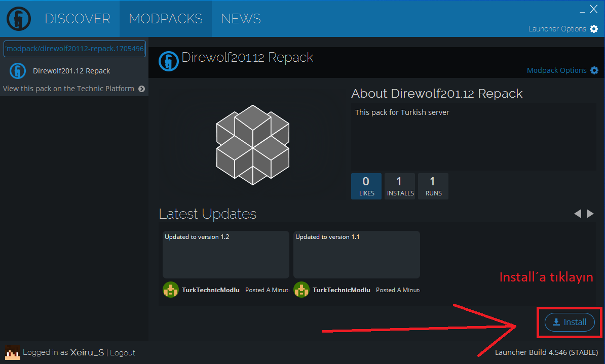Click the 1 INSTALLS counter

pyautogui.click(x=400, y=186)
